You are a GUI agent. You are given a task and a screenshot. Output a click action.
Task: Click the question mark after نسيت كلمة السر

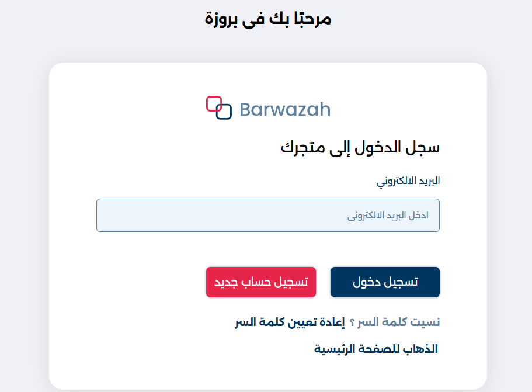click(352, 322)
